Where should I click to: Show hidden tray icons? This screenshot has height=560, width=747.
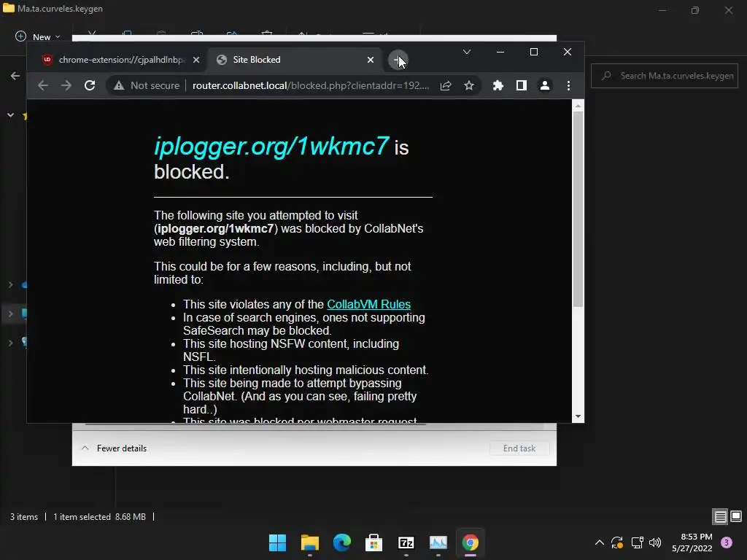coord(600,542)
